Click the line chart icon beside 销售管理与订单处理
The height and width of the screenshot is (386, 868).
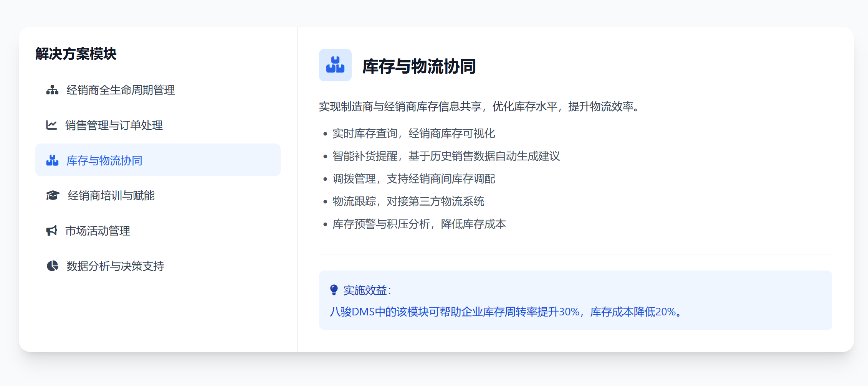pyautogui.click(x=51, y=125)
